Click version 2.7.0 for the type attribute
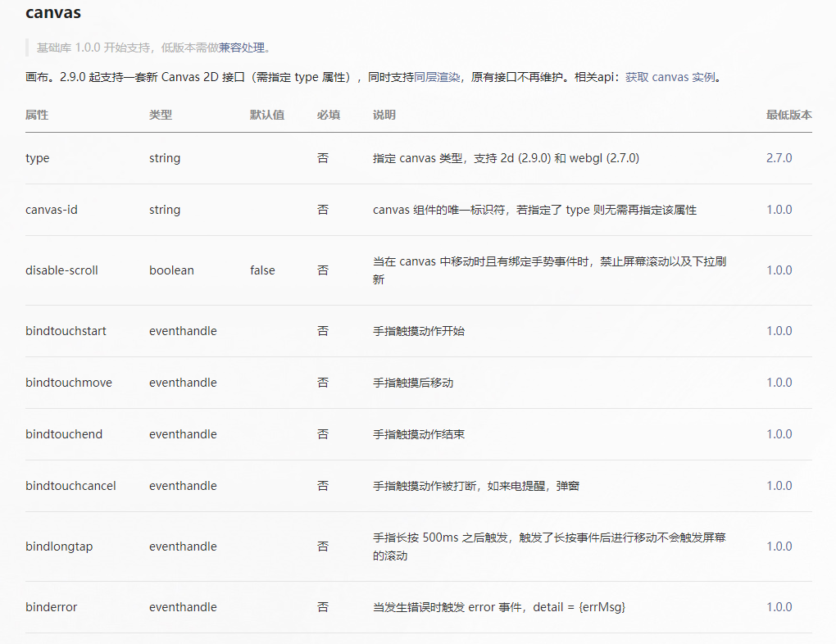This screenshot has width=836, height=644. pyautogui.click(x=780, y=157)
